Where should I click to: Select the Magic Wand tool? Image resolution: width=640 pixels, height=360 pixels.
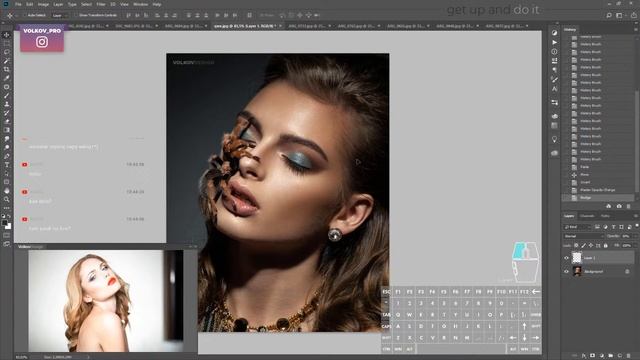7,61
